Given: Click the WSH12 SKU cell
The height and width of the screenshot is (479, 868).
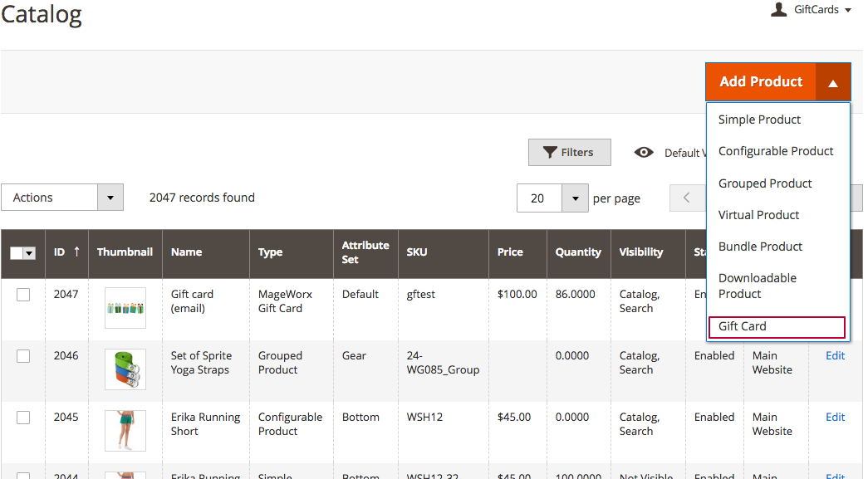Looking at the screenshot, I should [424, 417].
